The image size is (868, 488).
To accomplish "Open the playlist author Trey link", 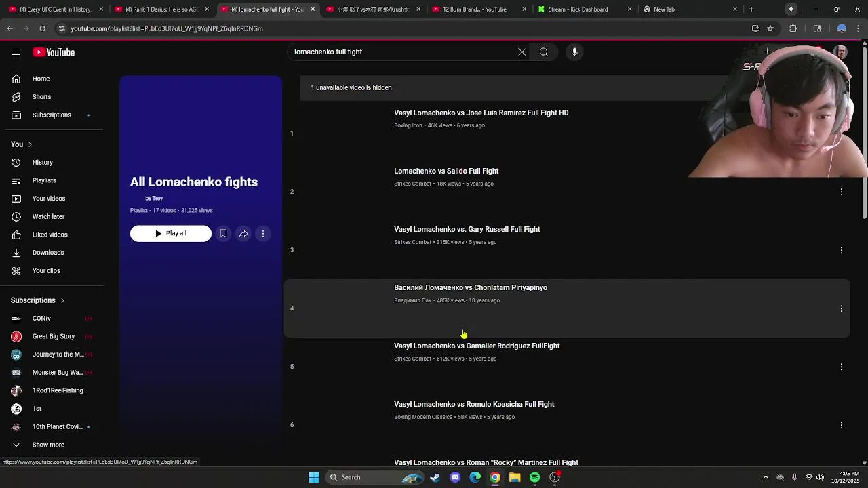I will tap(157, 199).
